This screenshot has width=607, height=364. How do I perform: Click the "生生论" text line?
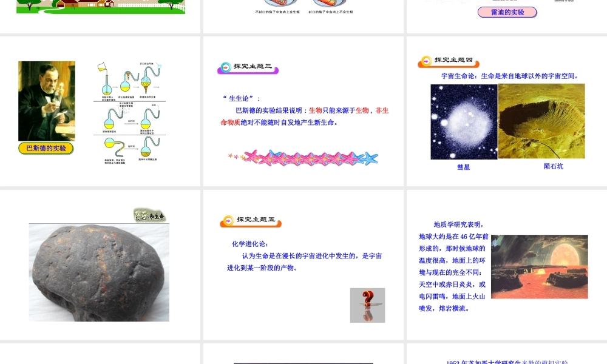pyautogui.click(x=242, y=98)
